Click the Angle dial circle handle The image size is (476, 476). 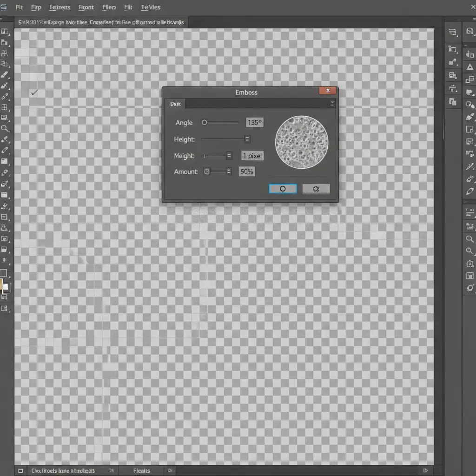pos(204,123)
